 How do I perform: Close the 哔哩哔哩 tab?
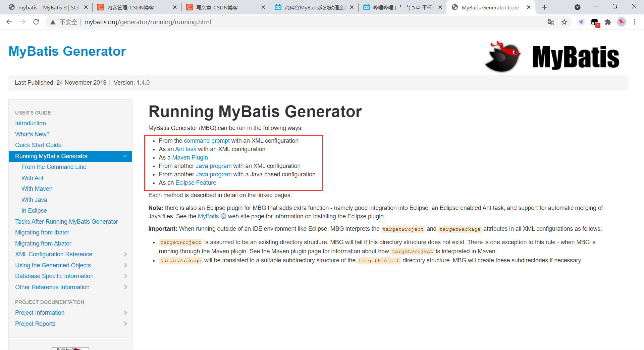[x=440, y=7]
